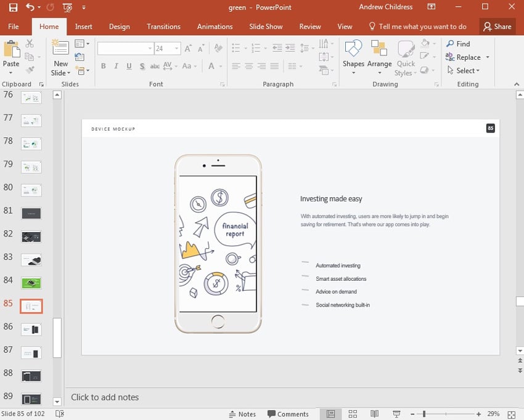Switch to Slide Sorter view
This screenshot has width=524, height=420.
(x=353, y=414)
